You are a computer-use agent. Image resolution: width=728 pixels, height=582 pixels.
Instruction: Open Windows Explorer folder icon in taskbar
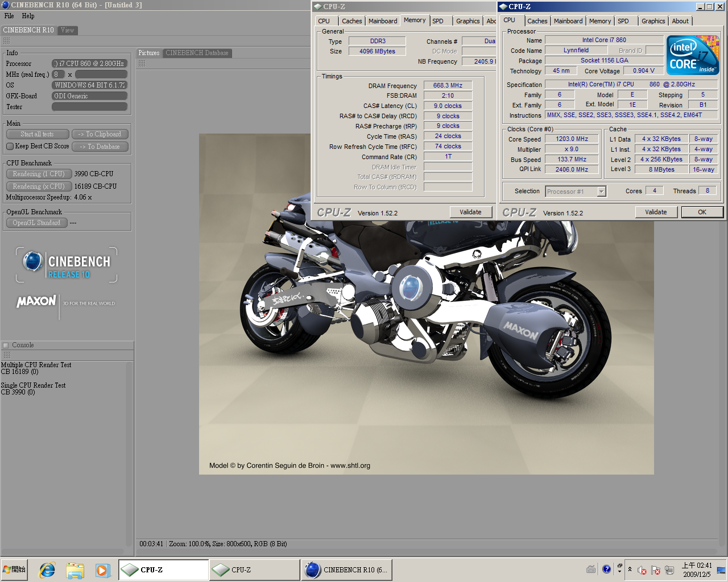point(75,569)
